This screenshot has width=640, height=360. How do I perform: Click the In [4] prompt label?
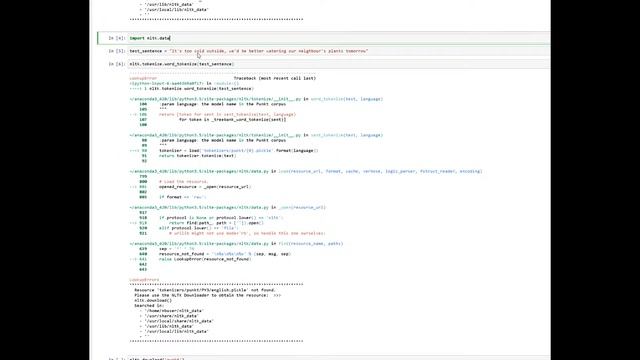(117, 38)
